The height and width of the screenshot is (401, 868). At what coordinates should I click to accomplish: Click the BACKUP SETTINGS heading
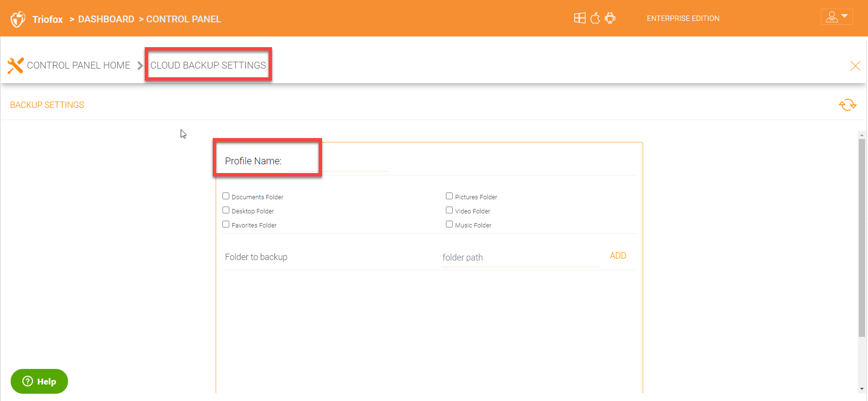click(x=47, y=105)
